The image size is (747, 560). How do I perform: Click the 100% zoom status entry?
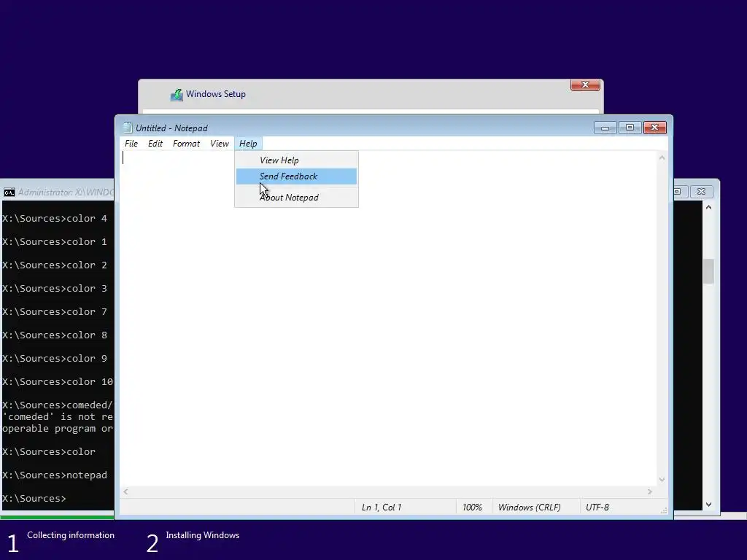(472, 507)
